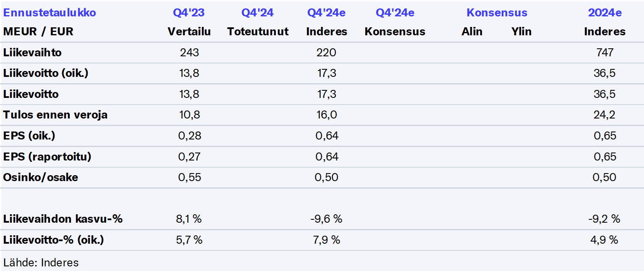Select the 2024e column header

click(x=605, y=13)
